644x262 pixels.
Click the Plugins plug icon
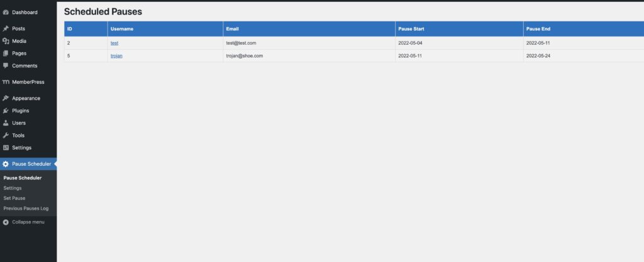pos(6,111)
